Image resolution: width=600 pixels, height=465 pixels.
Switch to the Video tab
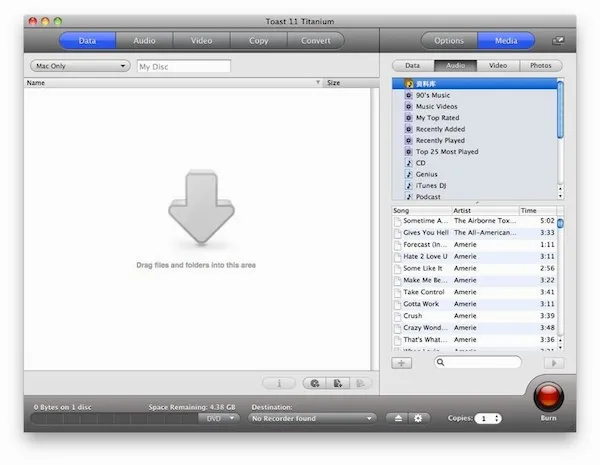coord(201,41)
